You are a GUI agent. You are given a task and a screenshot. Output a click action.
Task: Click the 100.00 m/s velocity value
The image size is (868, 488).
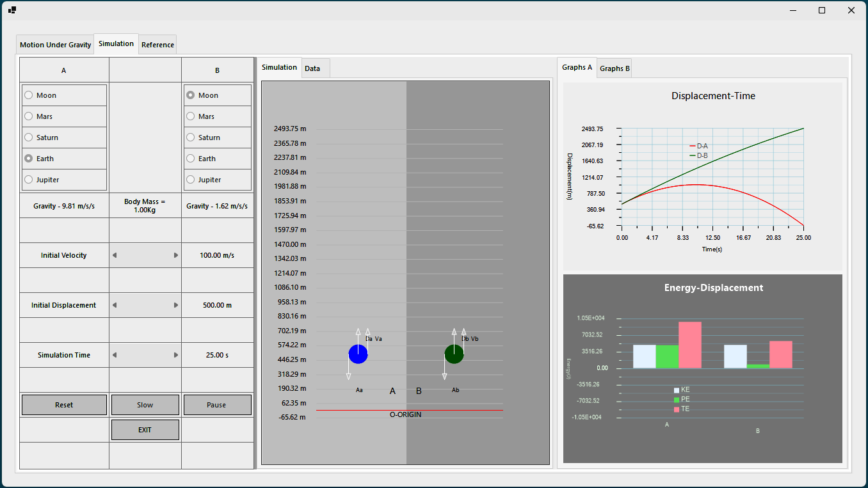[217, 255]
